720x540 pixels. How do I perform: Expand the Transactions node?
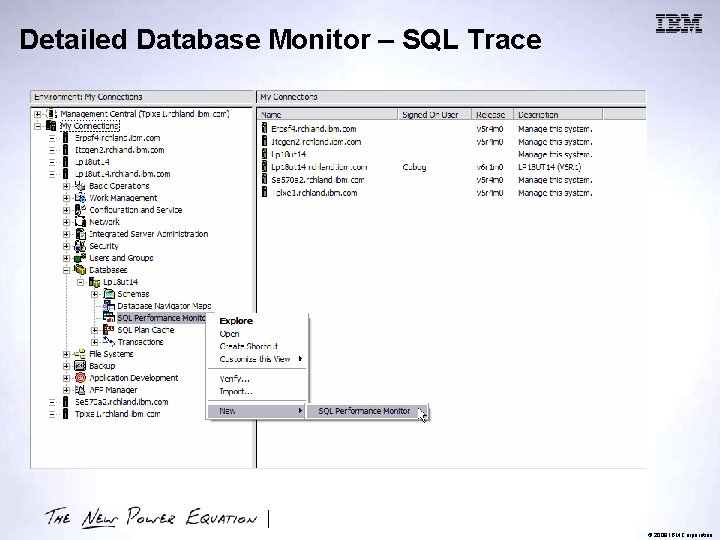coord(95,342)
